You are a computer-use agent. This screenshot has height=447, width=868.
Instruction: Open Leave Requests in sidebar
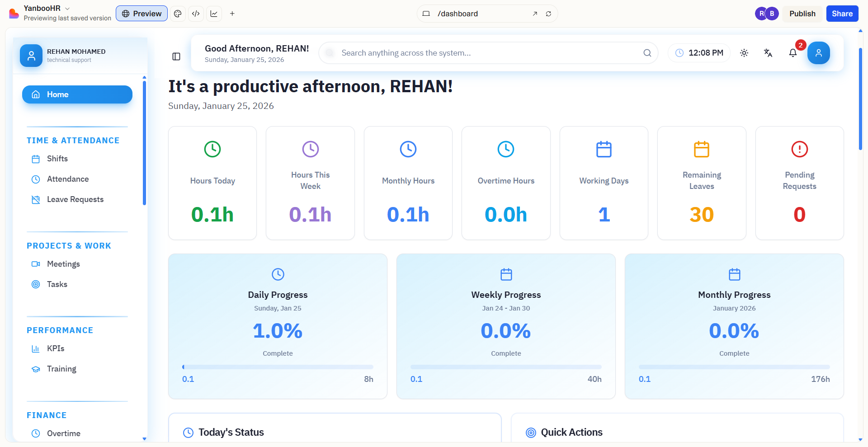tap(75, 199)
